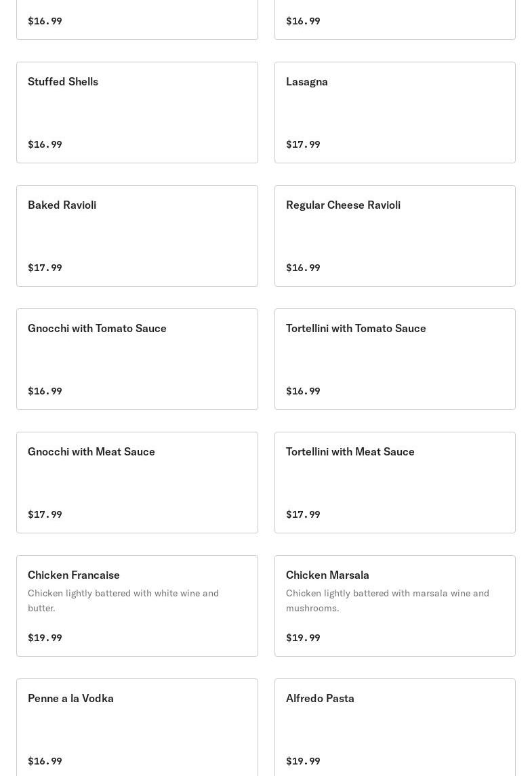Choose the Baked Ravioli item

click(137, 236)
